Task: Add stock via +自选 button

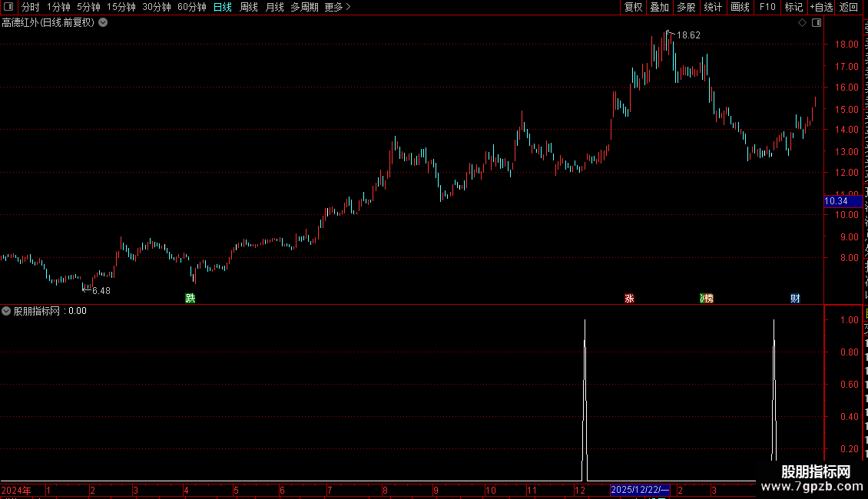Action: [821, 7]
